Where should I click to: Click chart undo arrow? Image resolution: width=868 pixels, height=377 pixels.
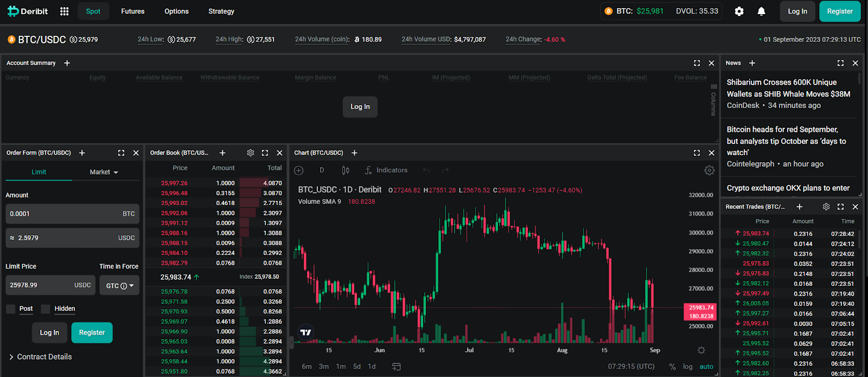[426, 170]
